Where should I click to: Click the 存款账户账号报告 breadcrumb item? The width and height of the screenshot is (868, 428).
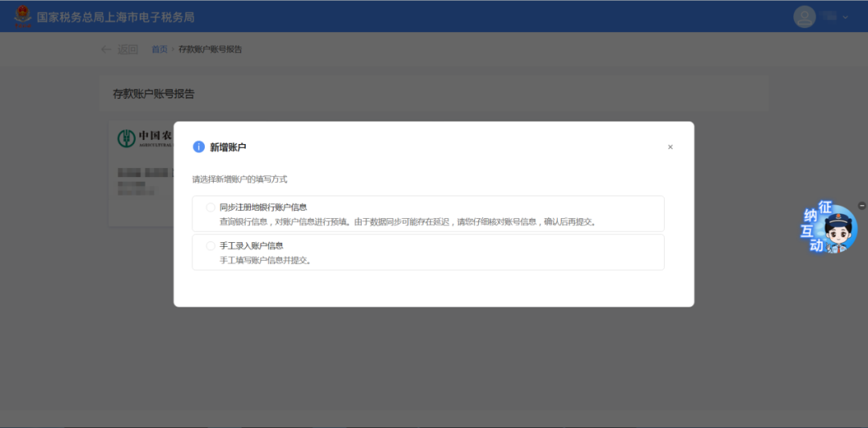(210, 49)
